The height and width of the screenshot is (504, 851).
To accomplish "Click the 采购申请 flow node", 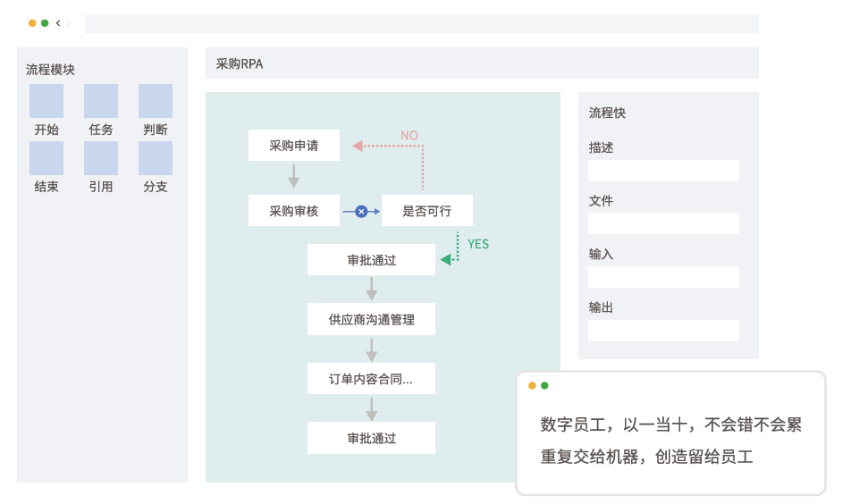I will tap(293, 146).
